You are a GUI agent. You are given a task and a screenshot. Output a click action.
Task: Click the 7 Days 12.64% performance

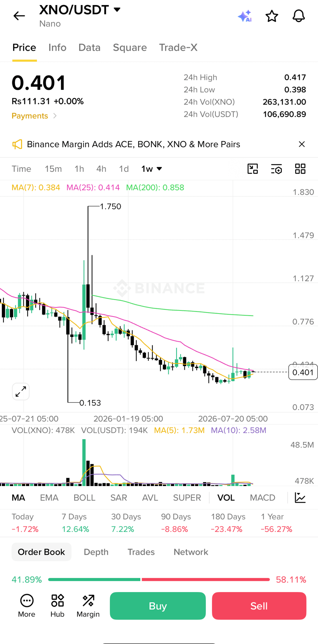click(x=75, y=523)
